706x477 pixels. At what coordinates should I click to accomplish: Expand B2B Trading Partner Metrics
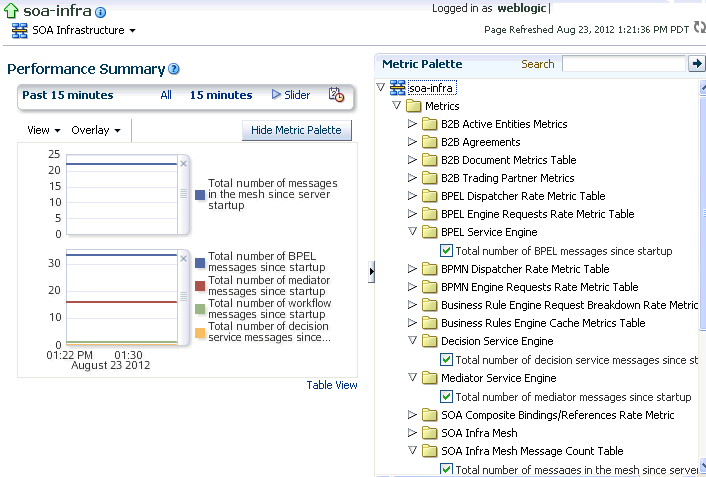pos(412,177)
